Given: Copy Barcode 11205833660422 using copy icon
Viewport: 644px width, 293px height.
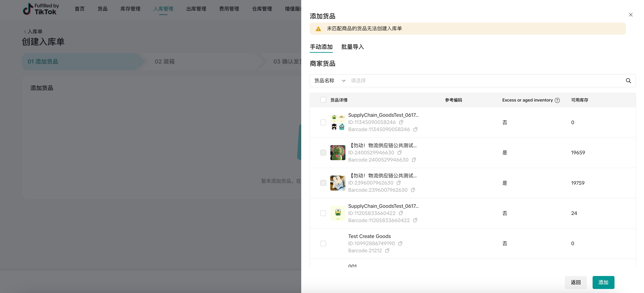Looking at the screenshot, I should point(415,220).
